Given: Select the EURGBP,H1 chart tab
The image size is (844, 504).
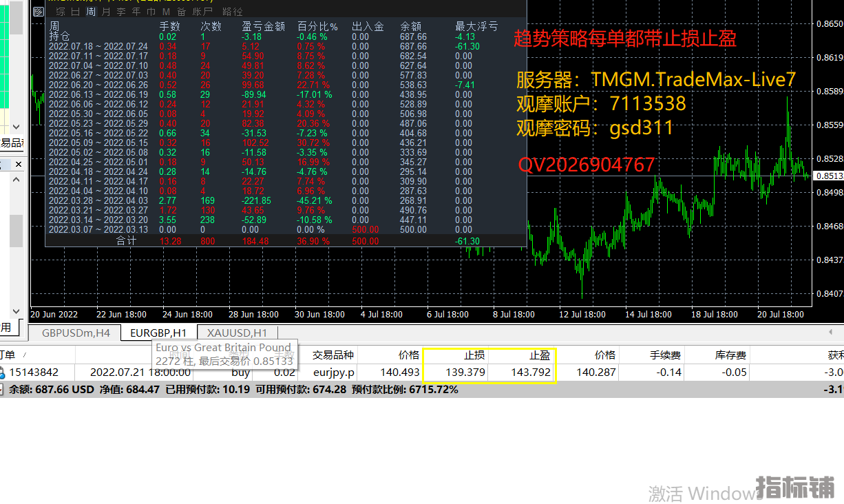Looking at the screenshot, I should [158, 333].
